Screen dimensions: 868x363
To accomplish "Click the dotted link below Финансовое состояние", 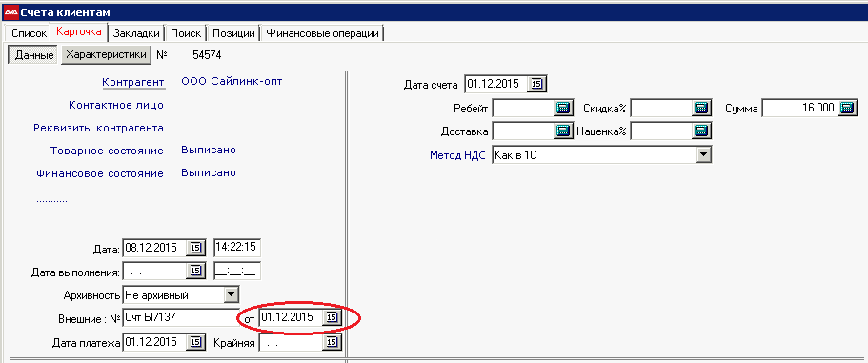I will (x=52, y=200).
